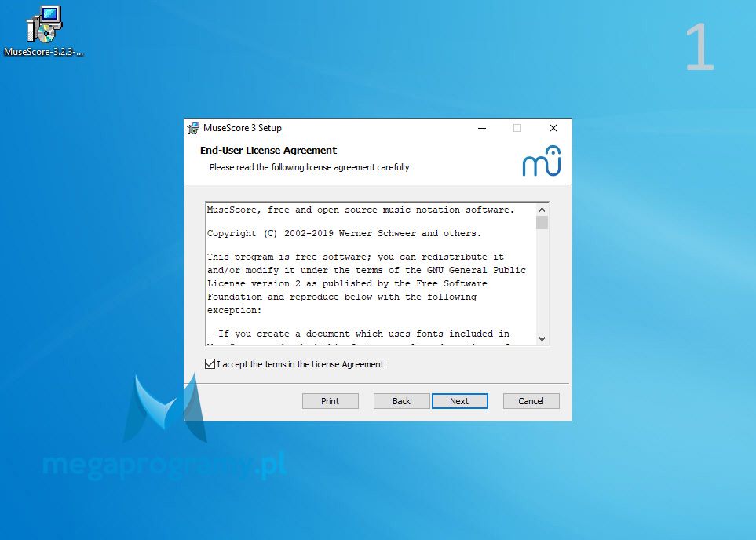
Task: Uncheck the accept license terms checkbox
Action: pos(210,364)
